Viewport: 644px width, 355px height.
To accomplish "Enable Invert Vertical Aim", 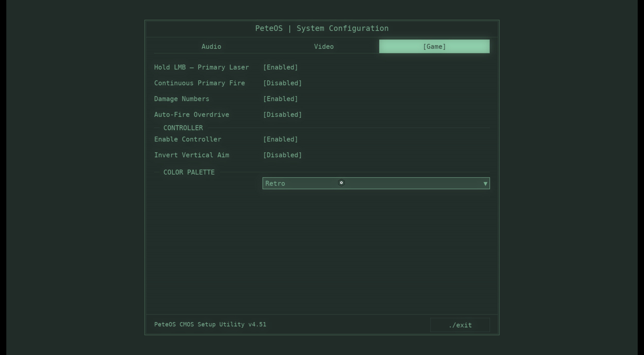I will (x=282, y=155).
